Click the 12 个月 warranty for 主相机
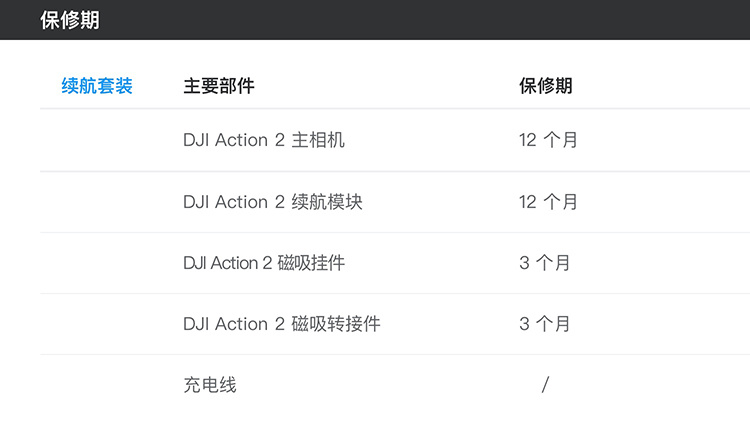This screenshot has width=750, height=438. tap(548, 141)
